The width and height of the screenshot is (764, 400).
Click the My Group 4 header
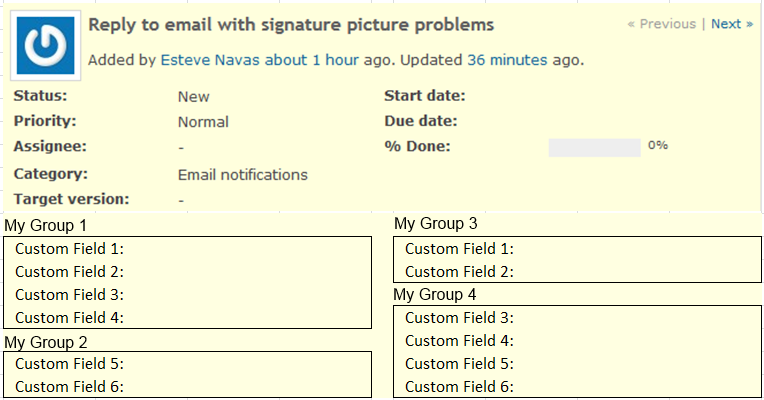point(435,295)
